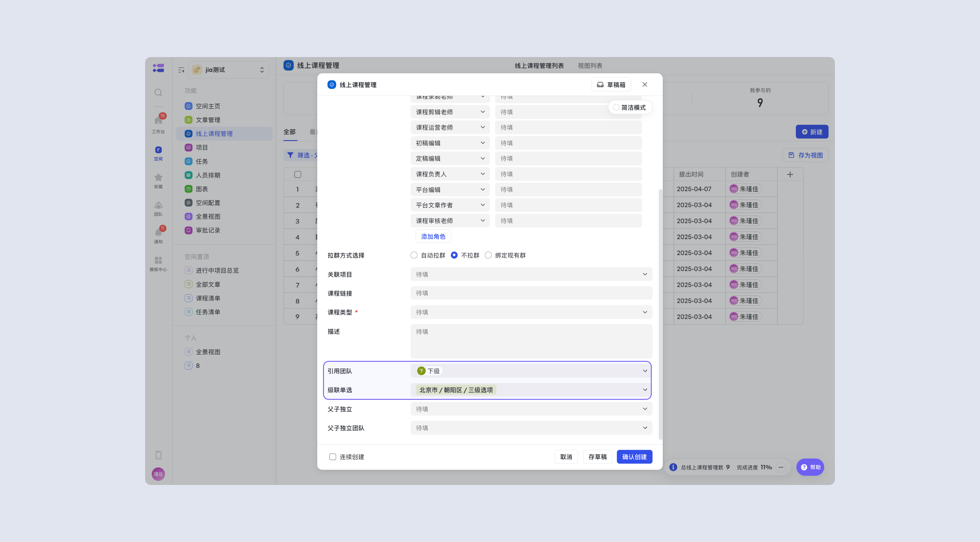This screenshot has width=980, height=542.
Task: Open the 工作台 workbench icon
Action: 158,124
